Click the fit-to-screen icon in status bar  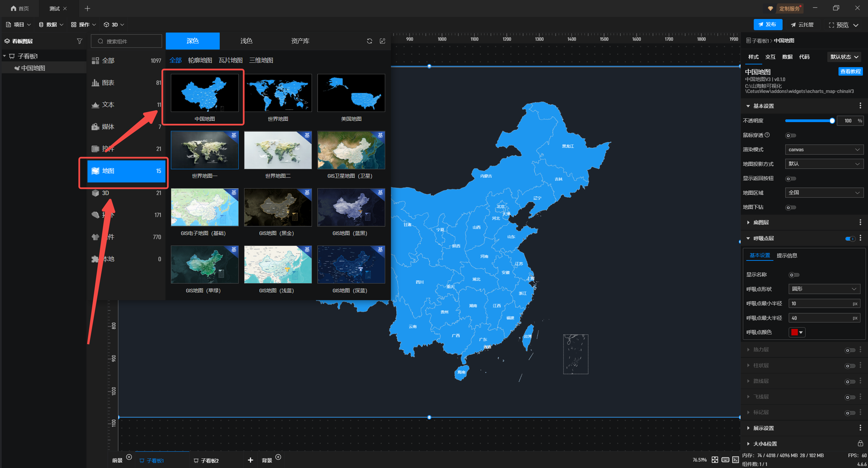715,460
